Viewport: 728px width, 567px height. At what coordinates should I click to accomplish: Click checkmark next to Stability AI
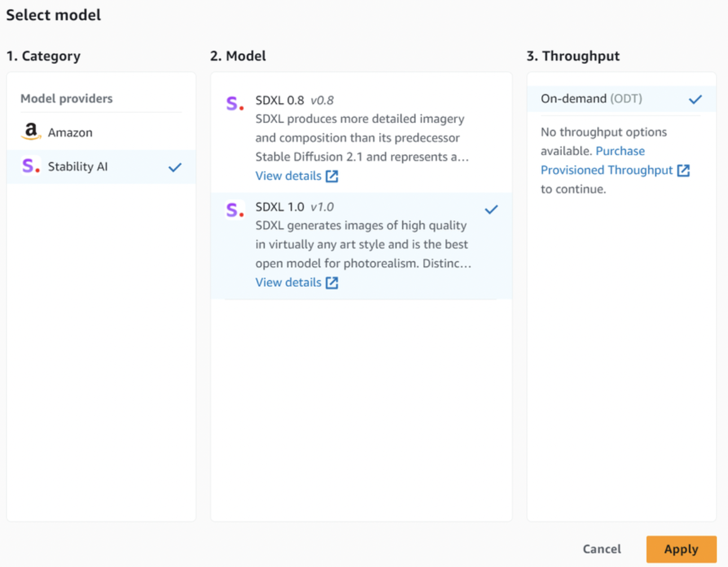tap(175, 167)
